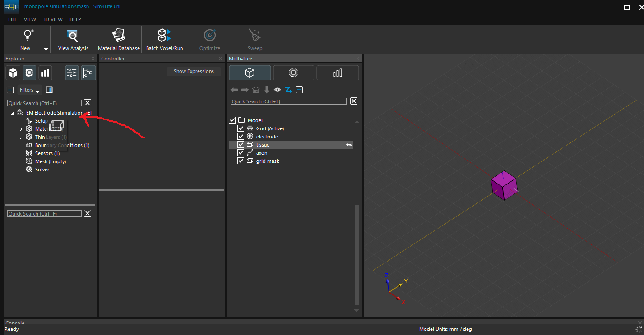Expand the Materials node in Explorer
Screen dimensions: 644x335
pyautogui.click(x=21, y=129)
